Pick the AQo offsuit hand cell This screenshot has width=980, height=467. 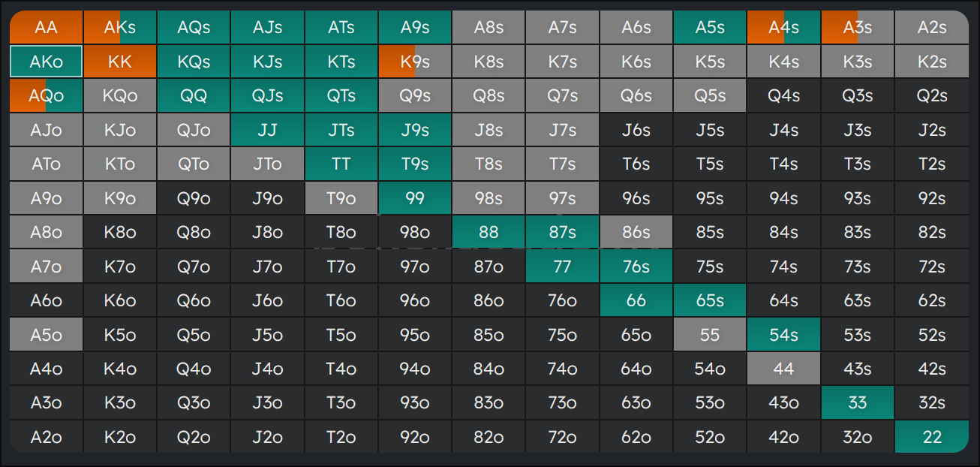pyautogui.click(x=46, y=96)
